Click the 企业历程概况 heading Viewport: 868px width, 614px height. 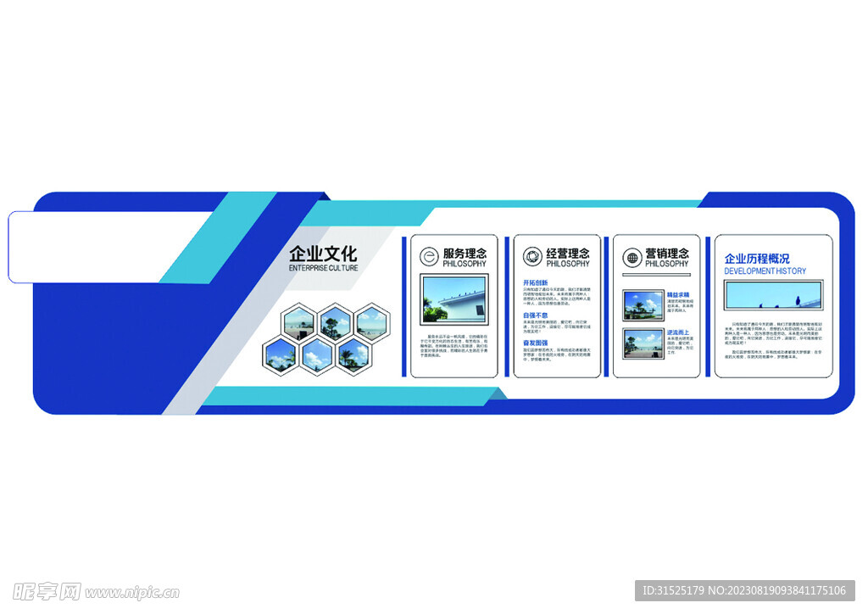[x=757, y=259]
